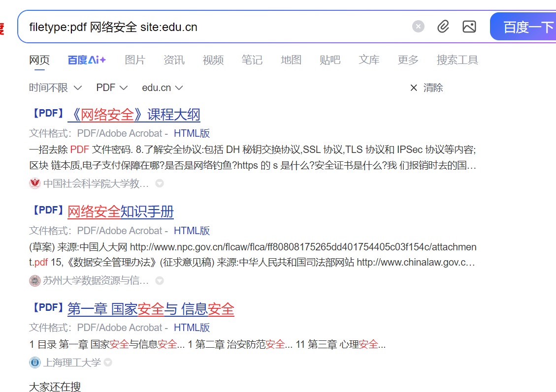Open image search via the picture icon
556x392 pixels.
coord(469,27)
